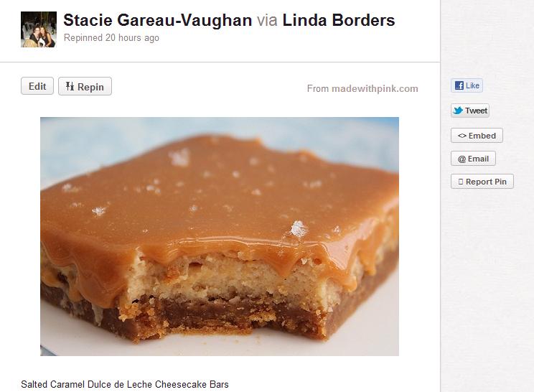Click the Twitter bird icon
The width and height of the screenshot is (534, 392).
tap(458, 111)
